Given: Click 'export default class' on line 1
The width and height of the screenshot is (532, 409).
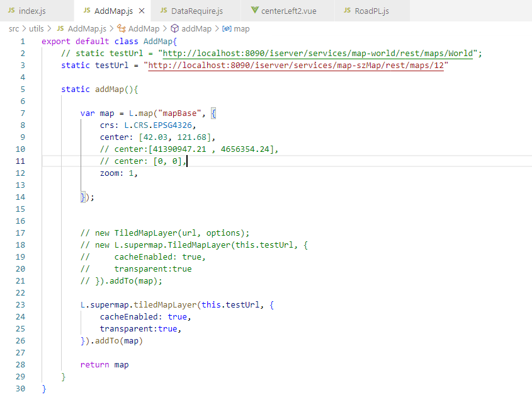Looking at the screenshot, I should [x=90, y=42].
